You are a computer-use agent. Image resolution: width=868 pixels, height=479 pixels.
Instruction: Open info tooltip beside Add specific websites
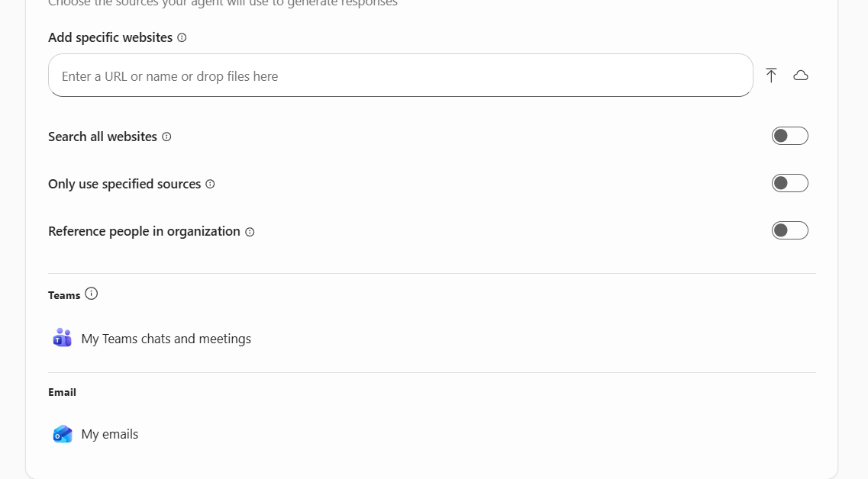click(182, 37)
